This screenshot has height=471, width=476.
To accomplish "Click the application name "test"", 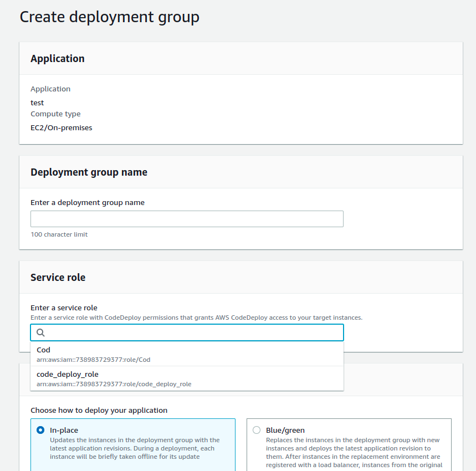I will click(x=37, y=103).
